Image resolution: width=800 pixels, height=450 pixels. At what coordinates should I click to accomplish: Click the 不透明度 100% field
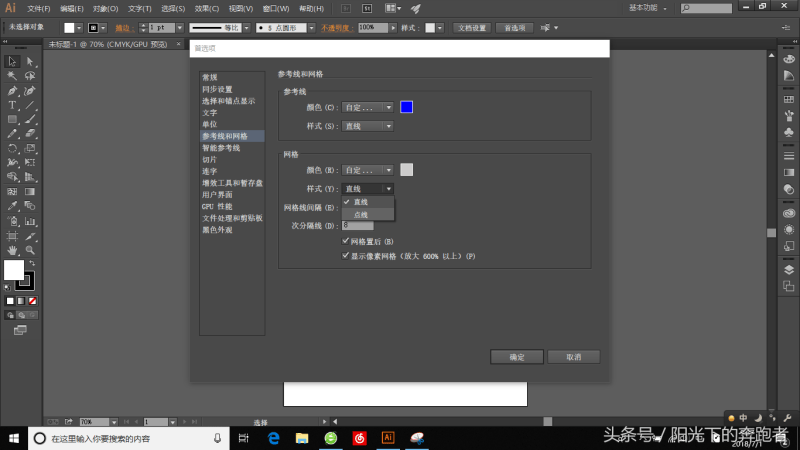373,28
